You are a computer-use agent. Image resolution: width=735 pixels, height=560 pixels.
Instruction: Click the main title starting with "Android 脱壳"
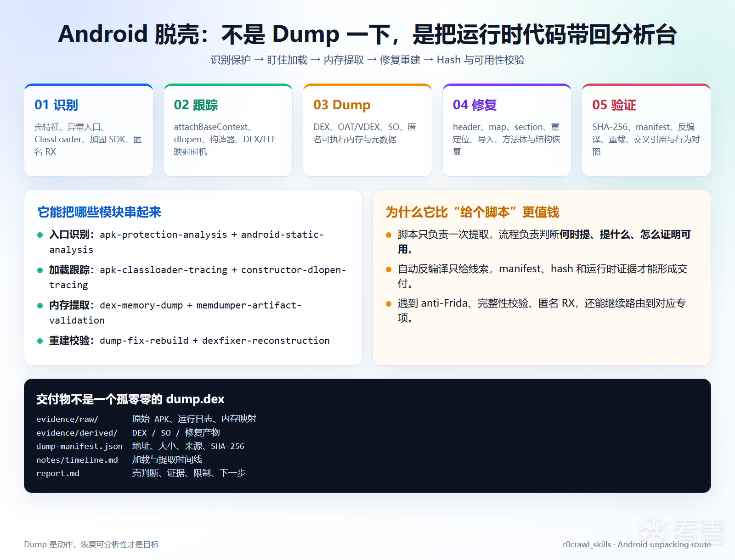[x=367, y=34]
